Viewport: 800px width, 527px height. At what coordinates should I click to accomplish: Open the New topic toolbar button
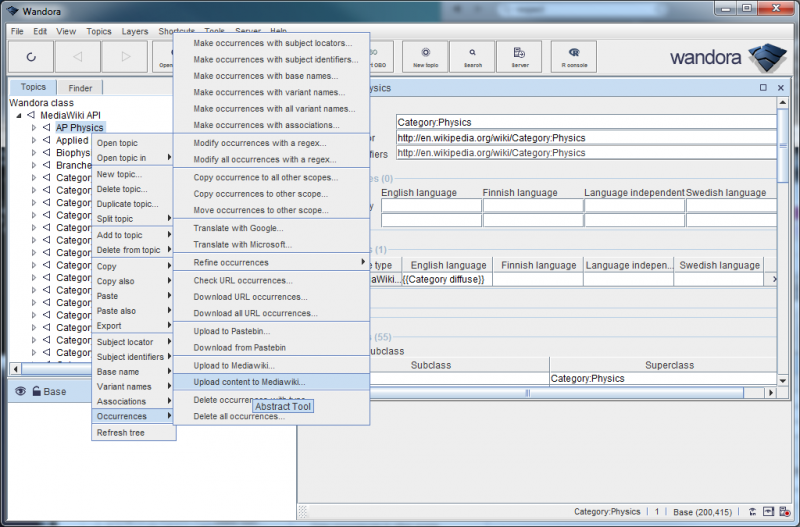(x=427, y=57)
